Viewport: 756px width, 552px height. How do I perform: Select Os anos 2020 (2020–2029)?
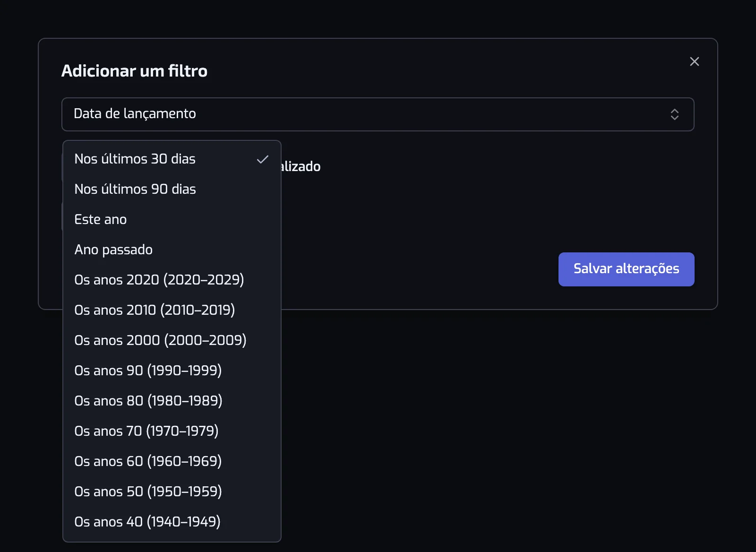(172, 280)
